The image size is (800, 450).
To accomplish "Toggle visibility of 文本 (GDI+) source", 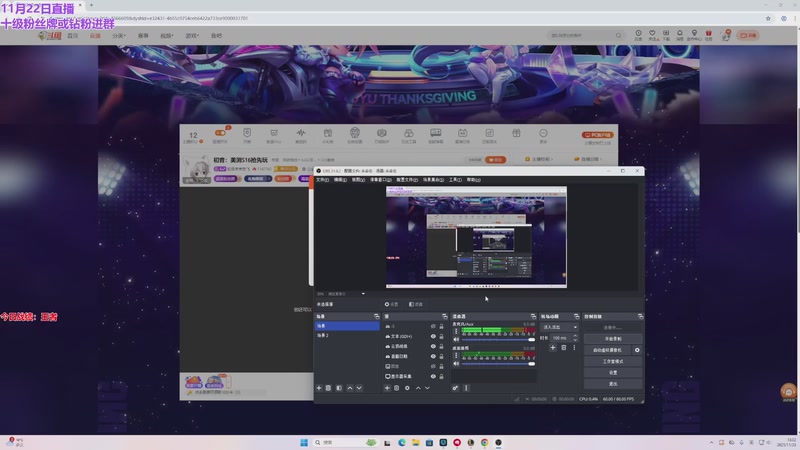I will 433,336.
